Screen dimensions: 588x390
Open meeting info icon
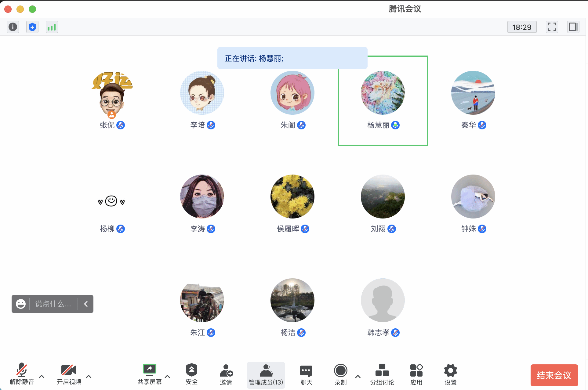point(13,27)
